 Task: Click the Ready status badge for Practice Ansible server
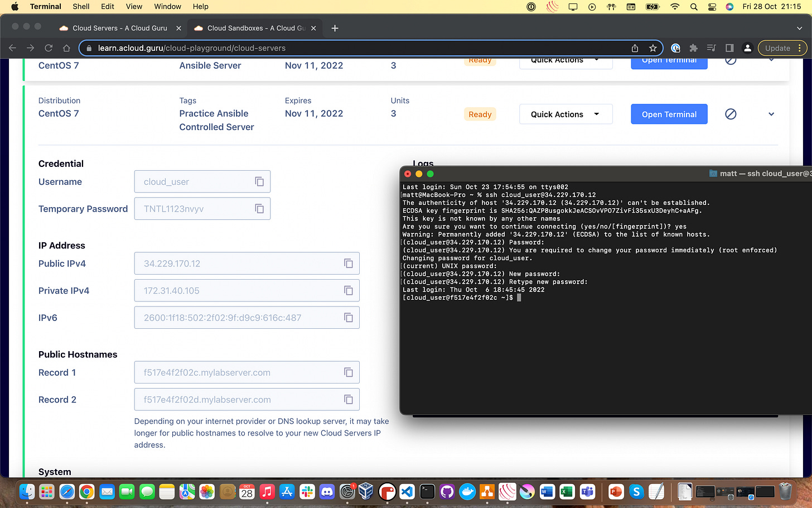point(480,114)
